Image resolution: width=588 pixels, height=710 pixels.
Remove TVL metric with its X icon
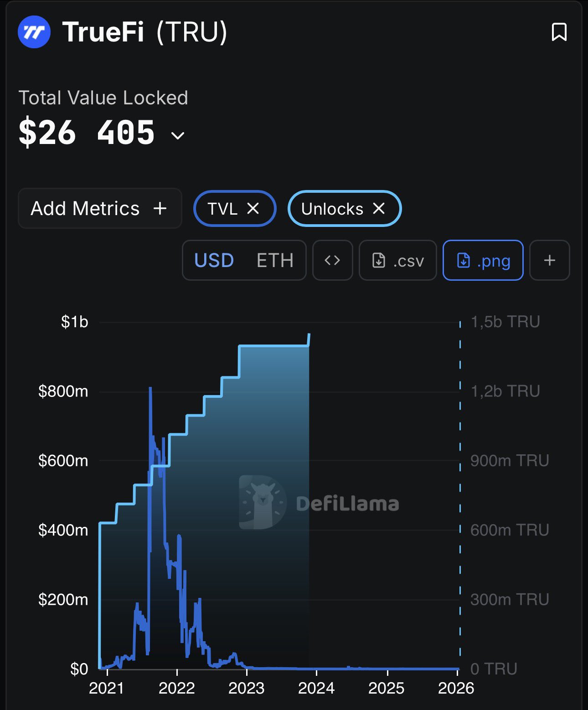[253, 209]
